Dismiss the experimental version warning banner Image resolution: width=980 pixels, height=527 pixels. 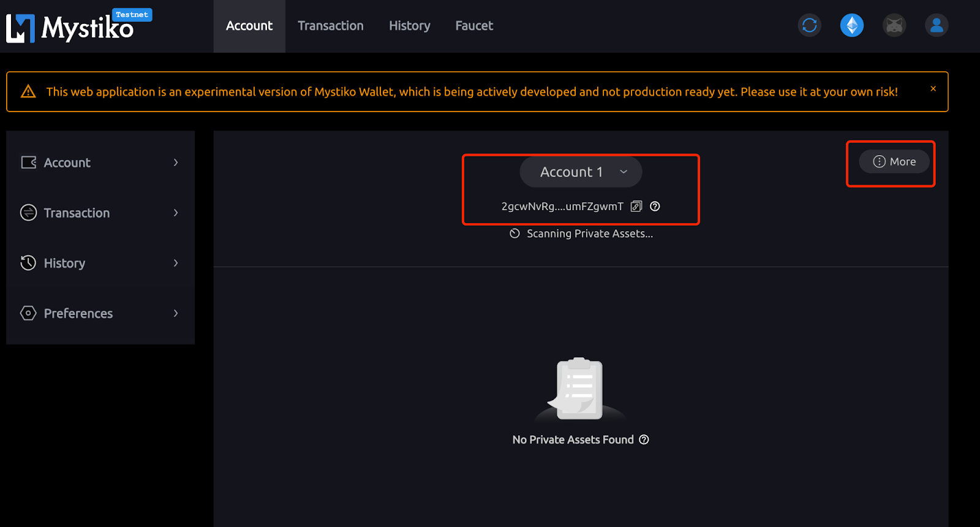(x=933, y=89)
